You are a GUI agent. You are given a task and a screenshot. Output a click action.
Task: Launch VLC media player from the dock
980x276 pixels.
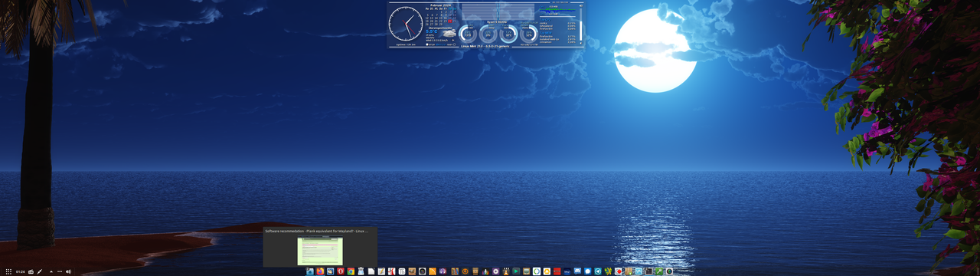[506, 271]
